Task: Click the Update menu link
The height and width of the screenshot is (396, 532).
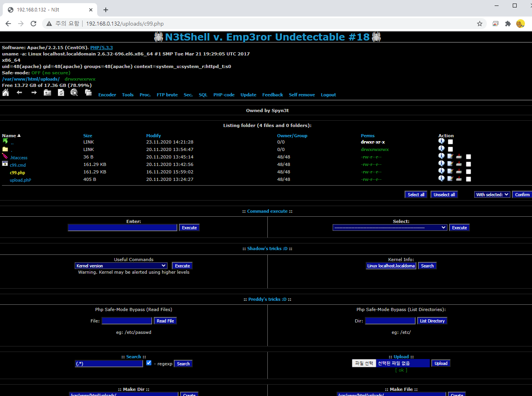Action: click(249, 95)
